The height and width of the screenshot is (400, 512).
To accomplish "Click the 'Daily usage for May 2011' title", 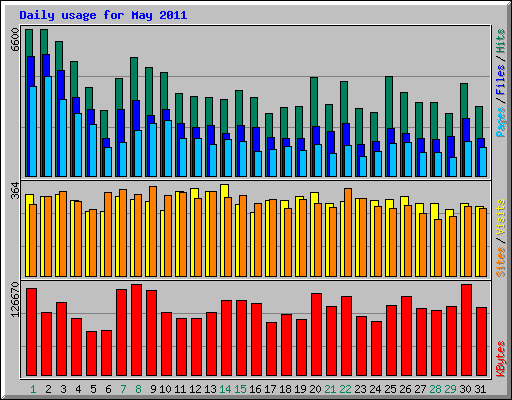I will click(x=103, y=15).
